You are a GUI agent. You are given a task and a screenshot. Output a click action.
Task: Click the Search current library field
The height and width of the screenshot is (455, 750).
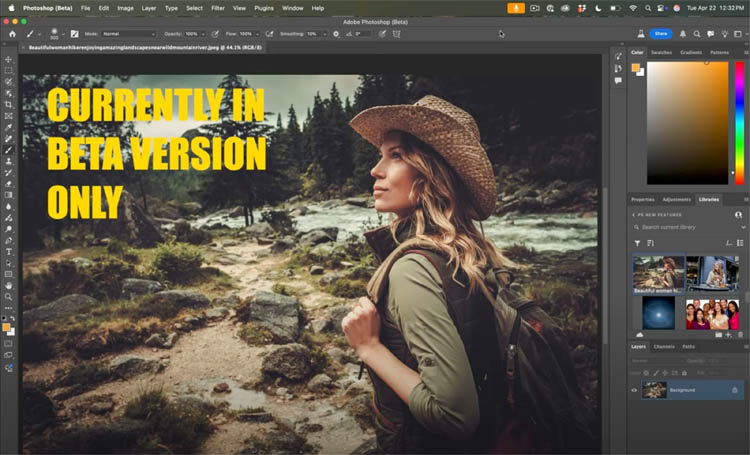click(690, 227)
